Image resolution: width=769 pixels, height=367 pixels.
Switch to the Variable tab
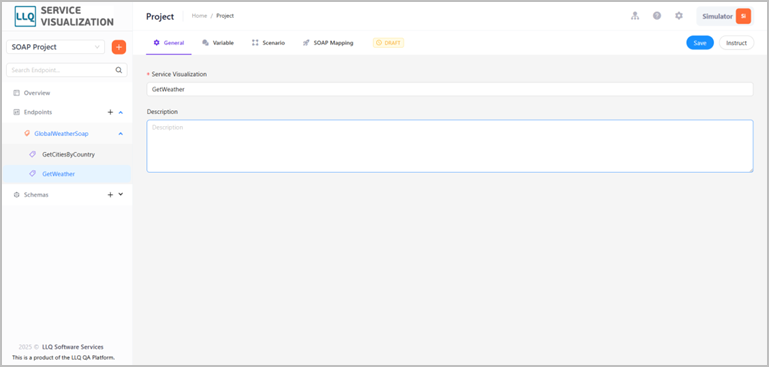pyautogui.click(x=218, y=43)
